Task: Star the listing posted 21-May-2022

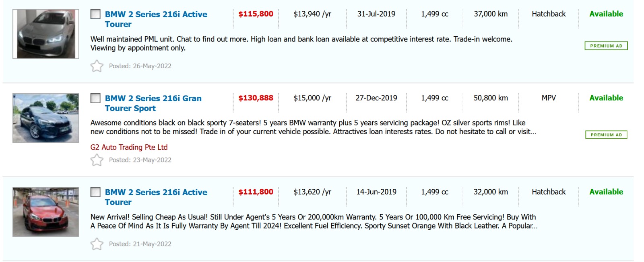Action: coord(97,244)
